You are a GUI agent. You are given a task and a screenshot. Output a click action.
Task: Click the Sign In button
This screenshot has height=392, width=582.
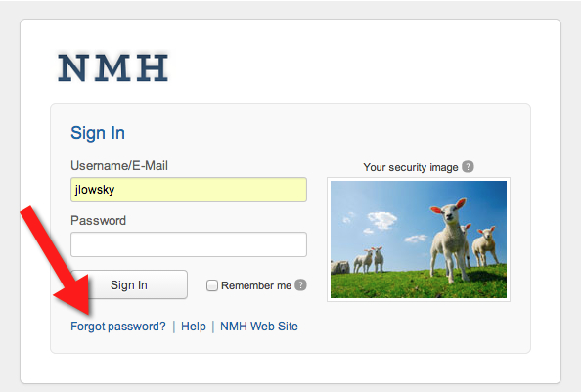coord(129,284)
